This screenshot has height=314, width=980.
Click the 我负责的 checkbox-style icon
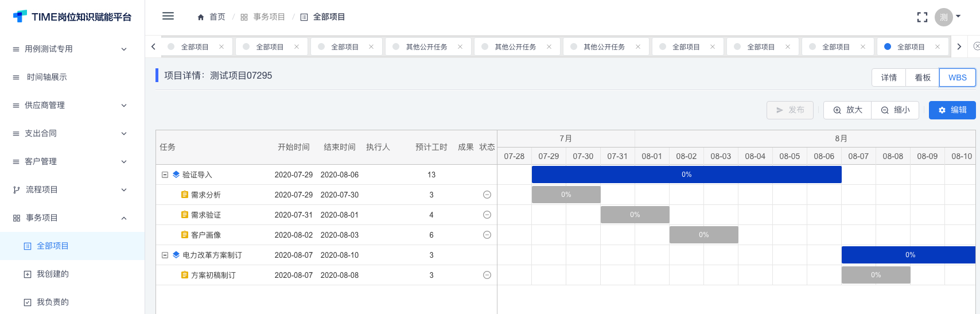[28, 303]
